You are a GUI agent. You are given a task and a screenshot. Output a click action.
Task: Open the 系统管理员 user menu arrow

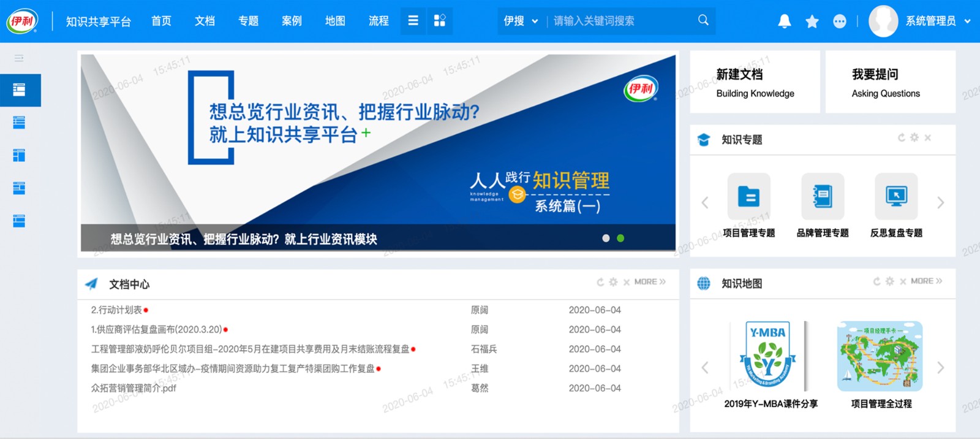click(x=968, y=21)
